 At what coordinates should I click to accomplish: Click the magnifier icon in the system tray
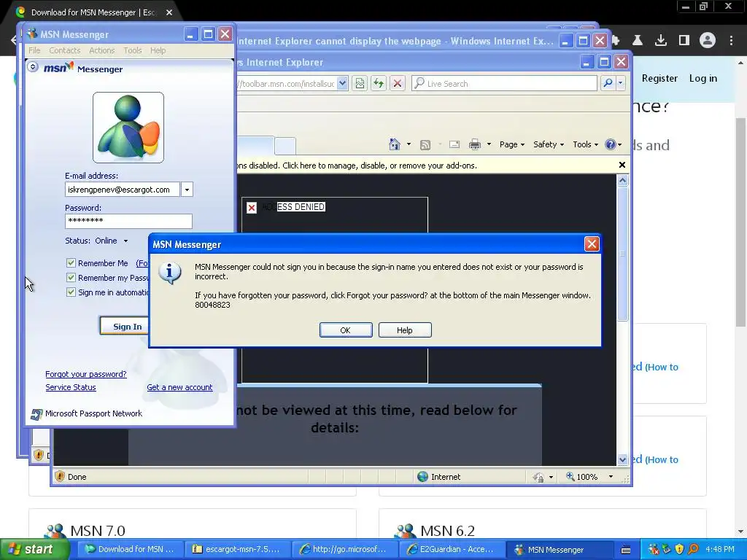(693, 549)
